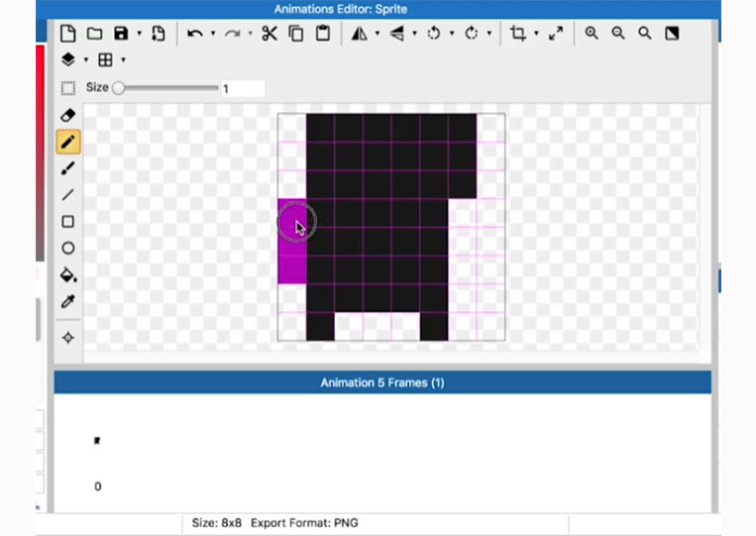Zoom out with minus magnifier
Image resolution: width=756 pixels, height=536 pixels.
coord(618,34)
